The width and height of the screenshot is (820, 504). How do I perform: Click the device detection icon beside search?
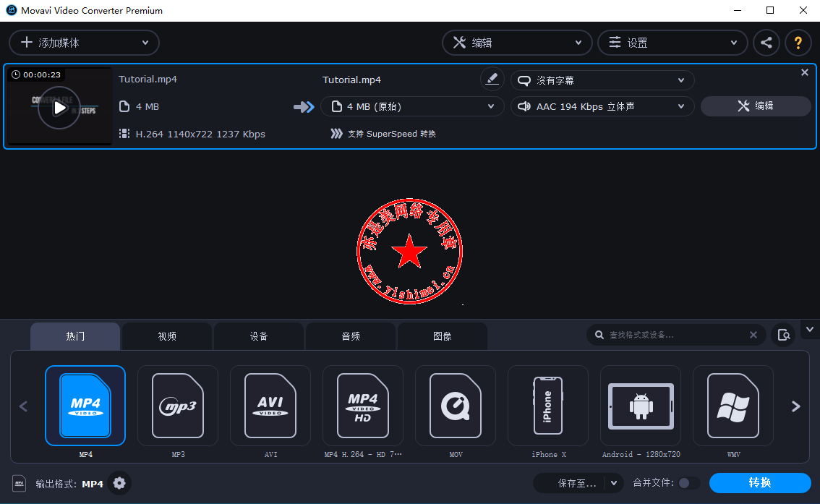[x=783, y=335]
